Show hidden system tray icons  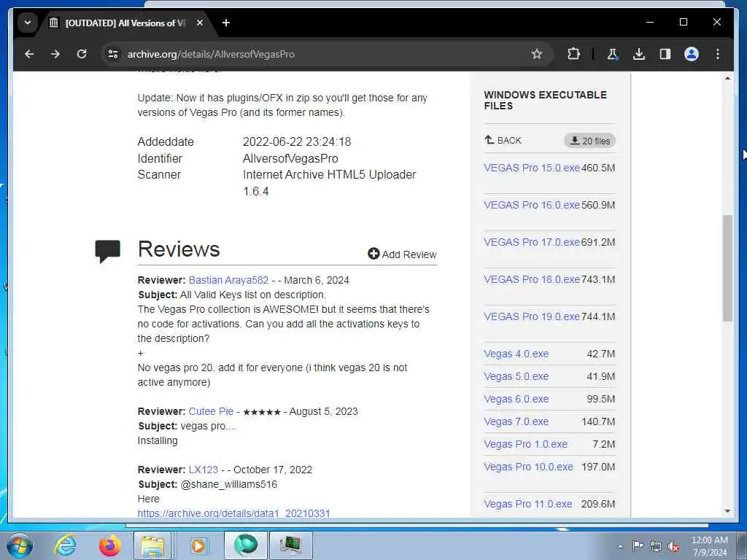click(620, 547)
